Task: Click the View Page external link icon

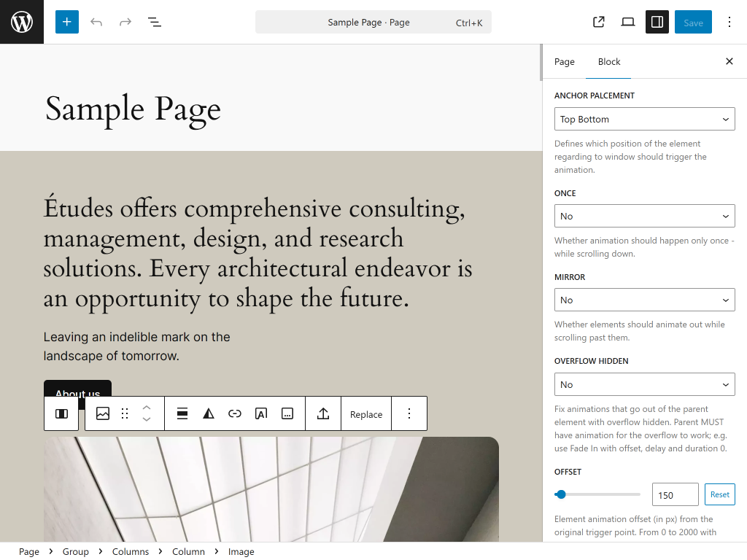Action: [x=599, y=22]
